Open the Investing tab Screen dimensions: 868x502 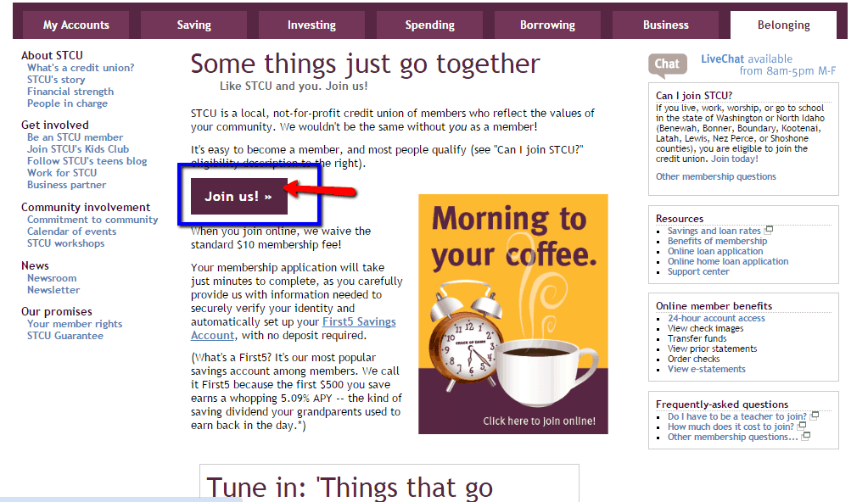tap(311, 25)
